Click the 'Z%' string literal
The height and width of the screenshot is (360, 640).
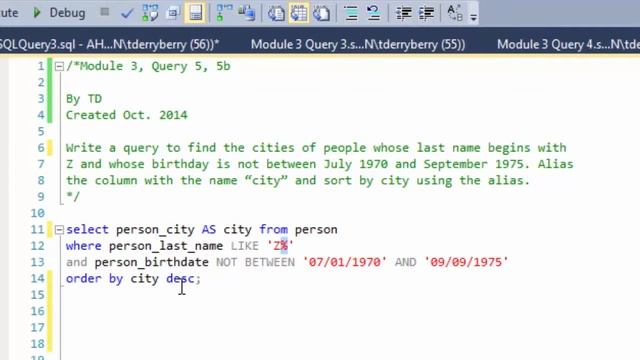280,246
